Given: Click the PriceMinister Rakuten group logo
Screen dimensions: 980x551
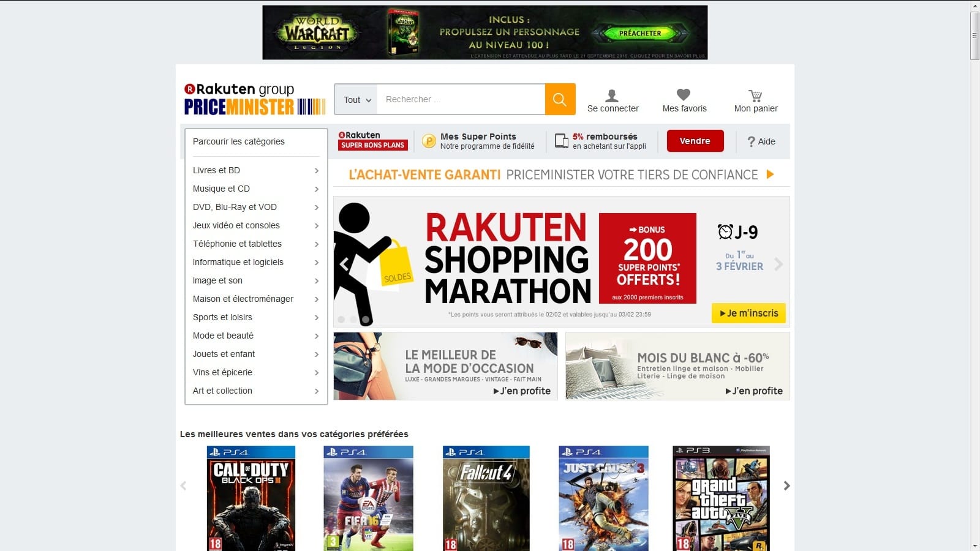Looking at the screenshot, I should pyautogui.click(x=254, y=99).
